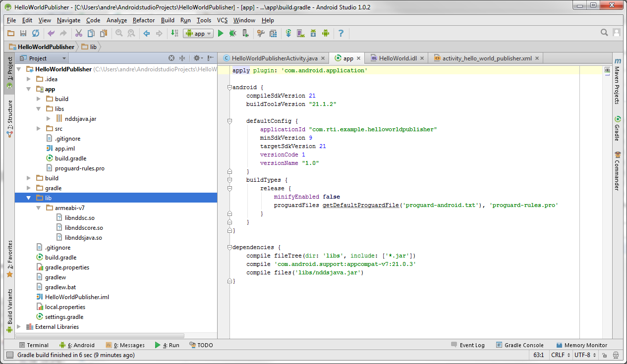Image resolution: width=627 pixels, height=364 pixels.
Task: Select settings.gradle in project tree
Action: (64, 317)
